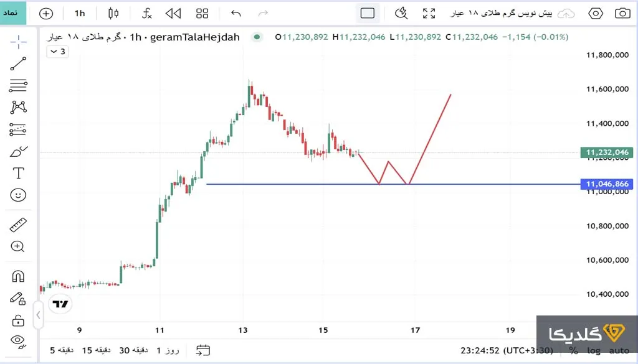Toggle the log scale option
Screen dimensions: 638x364
pos(593,350)
